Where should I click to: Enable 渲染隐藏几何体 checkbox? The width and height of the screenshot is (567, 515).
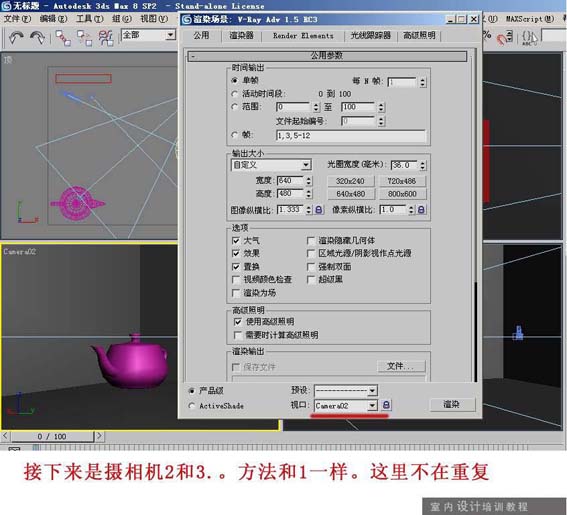point(311,241)
